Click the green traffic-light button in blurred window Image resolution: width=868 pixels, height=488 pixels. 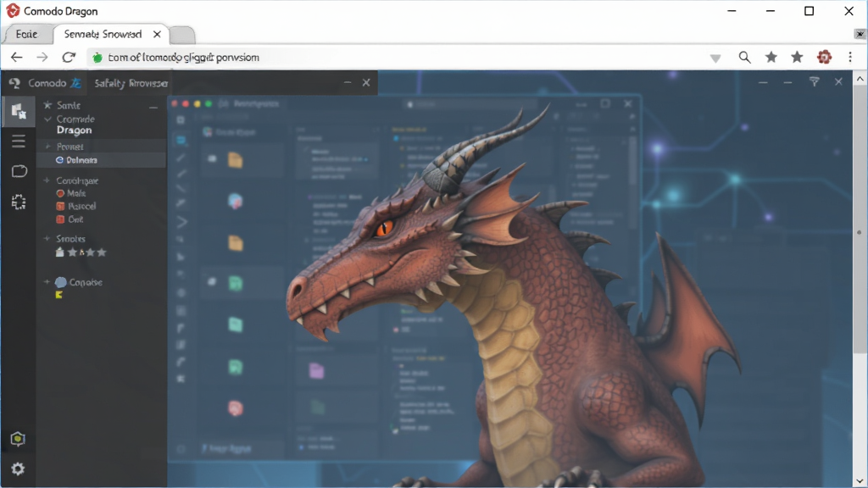point(209,103)
